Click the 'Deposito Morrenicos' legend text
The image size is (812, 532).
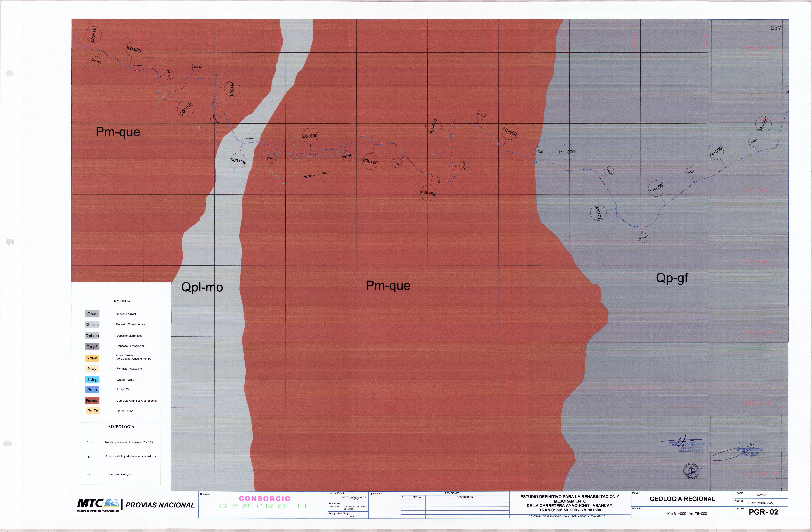click(x=129, y=336)
